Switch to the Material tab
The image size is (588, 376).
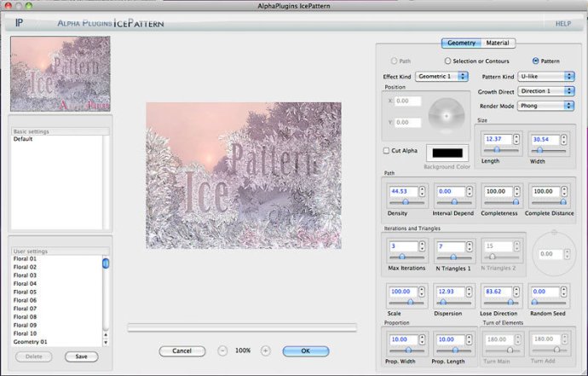pyautogui.click(x=498, y=43)
